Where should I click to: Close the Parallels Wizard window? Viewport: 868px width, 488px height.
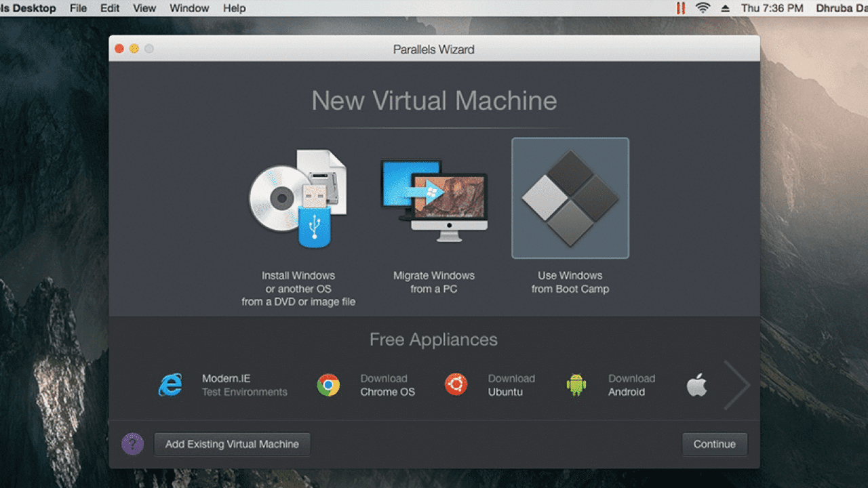click(x=119, y=49)
